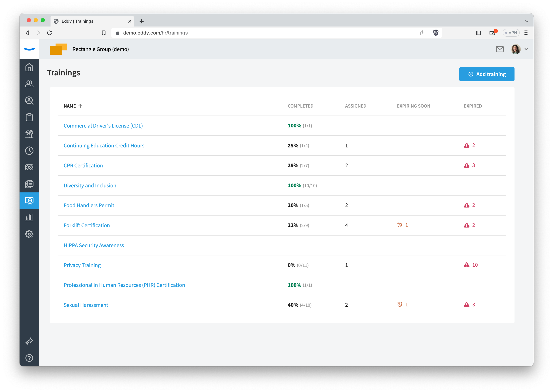Bookmark this page with the bookmark icon
Image resolution: width=553 pixels, height=392 pixels.
[104, 33]
